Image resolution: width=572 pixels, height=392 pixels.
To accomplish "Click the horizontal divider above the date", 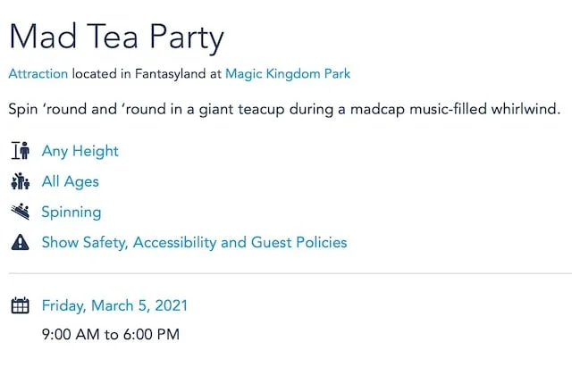I will (290, 273).
